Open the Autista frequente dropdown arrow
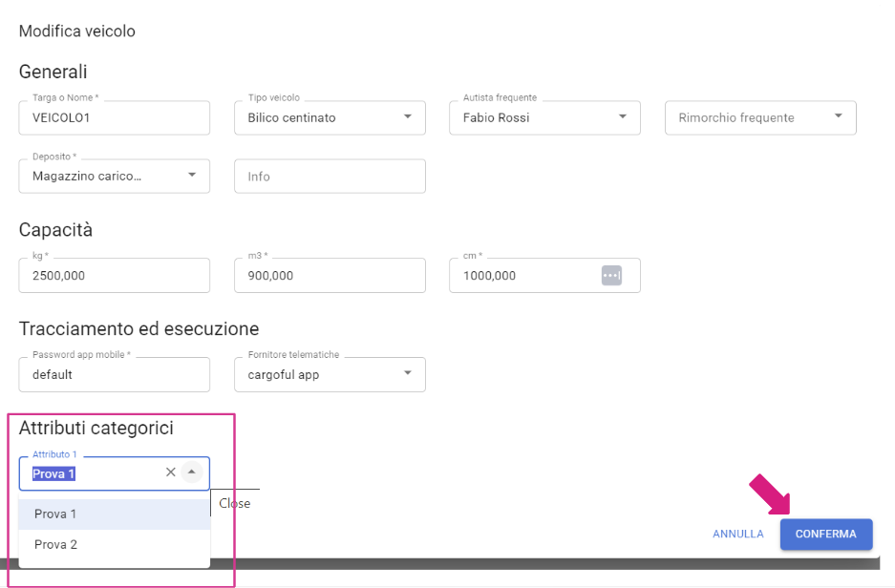 pos(623,116)
